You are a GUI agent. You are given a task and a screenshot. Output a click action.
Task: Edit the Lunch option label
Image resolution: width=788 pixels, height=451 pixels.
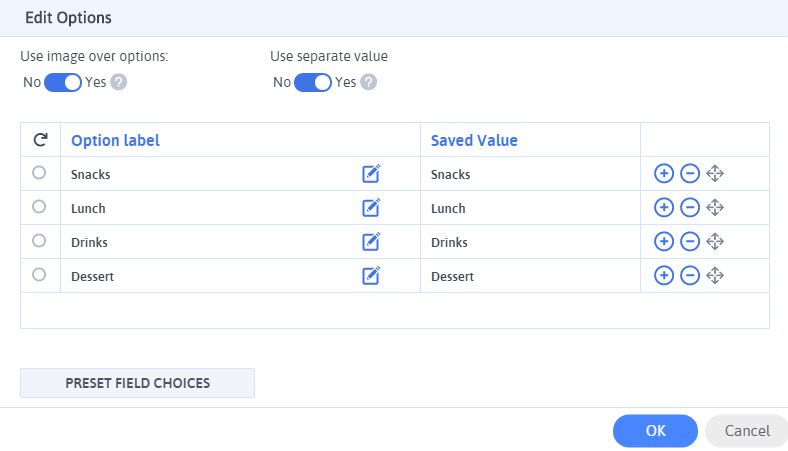point(371,208)
